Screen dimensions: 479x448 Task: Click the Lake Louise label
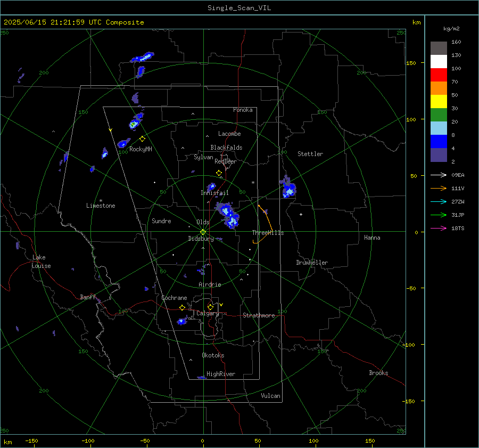(x=41, y=262)
